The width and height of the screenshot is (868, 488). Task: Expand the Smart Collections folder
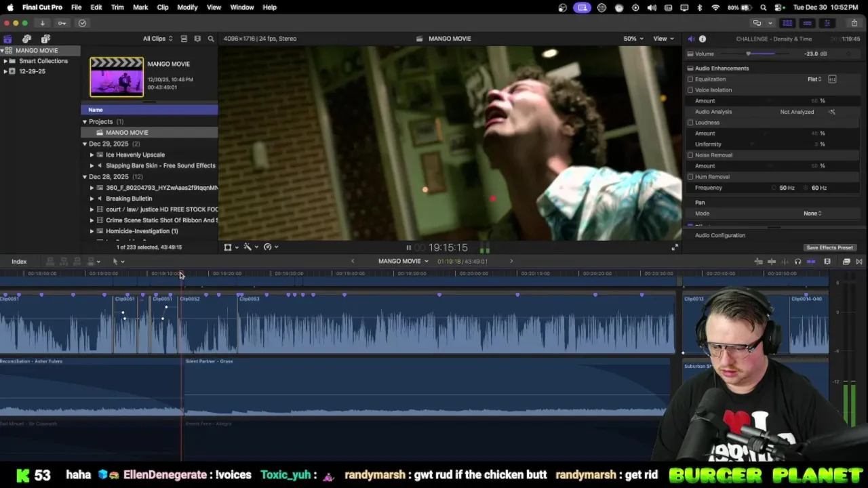coord(5,61)
